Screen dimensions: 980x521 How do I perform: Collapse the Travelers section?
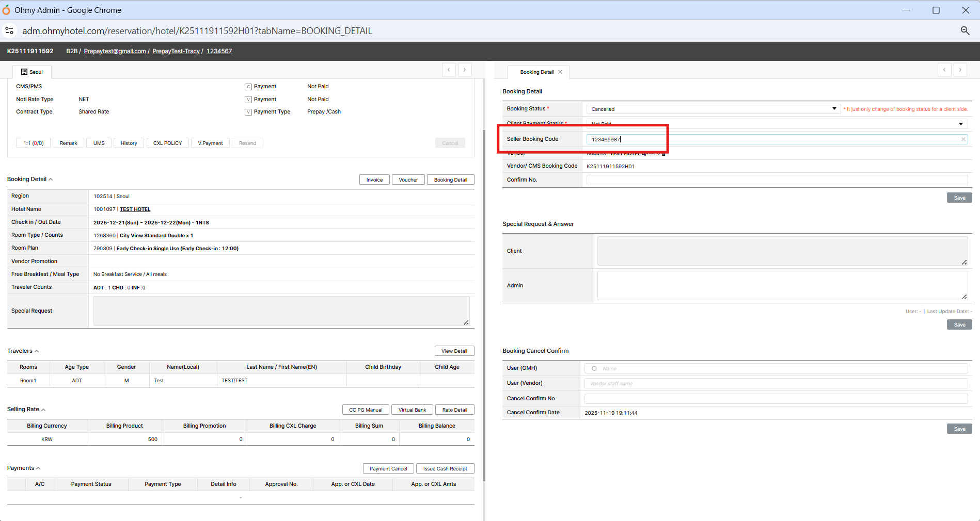[x=37, y=351]
